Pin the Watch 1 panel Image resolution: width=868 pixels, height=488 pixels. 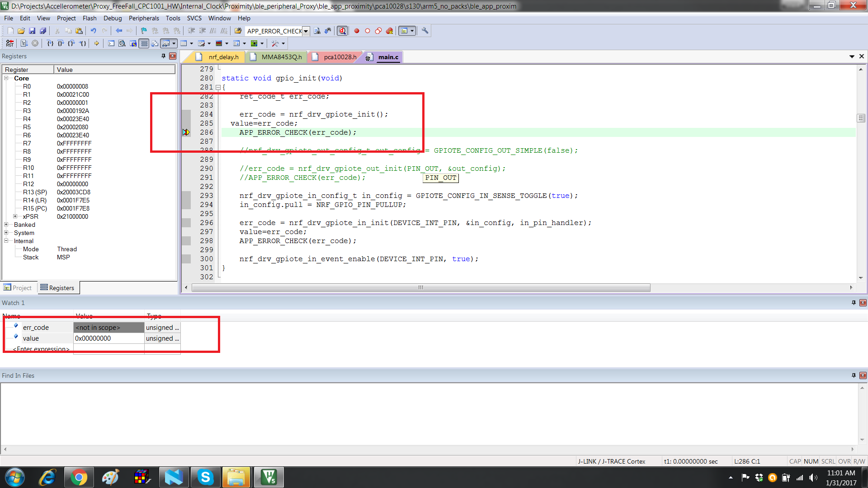[x=854, y=303]
